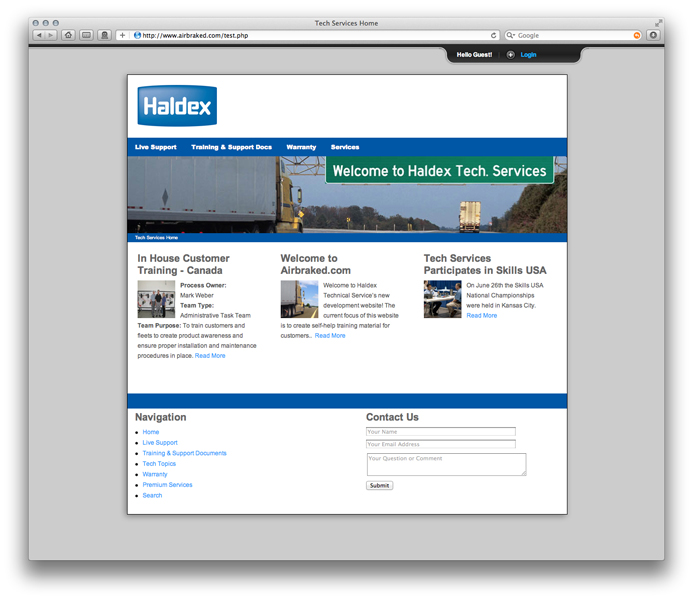Viewport: 693px width, 600px height.
Task: Click Live Support in footer navigation
Action: pos(160,443)
